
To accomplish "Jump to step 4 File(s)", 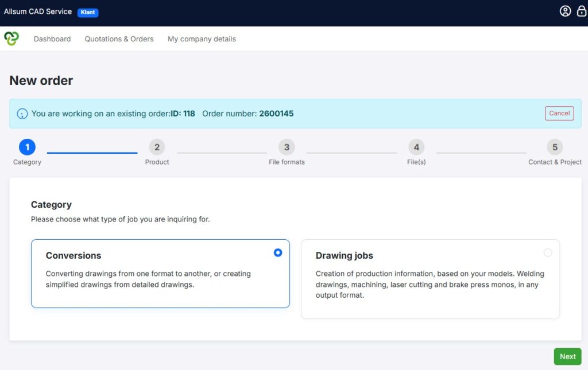I will pyautogui.click(x=416, y=147).
